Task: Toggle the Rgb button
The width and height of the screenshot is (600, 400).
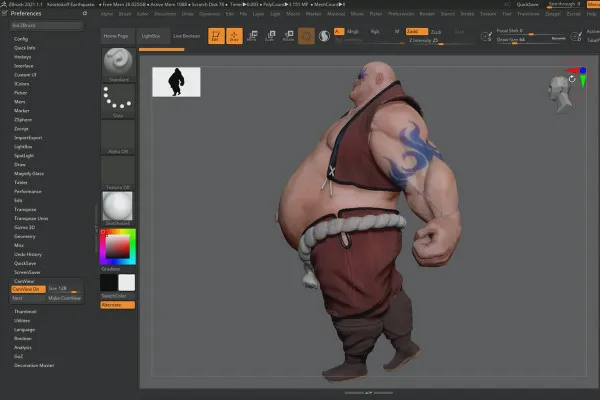Action: pos(375,31)
